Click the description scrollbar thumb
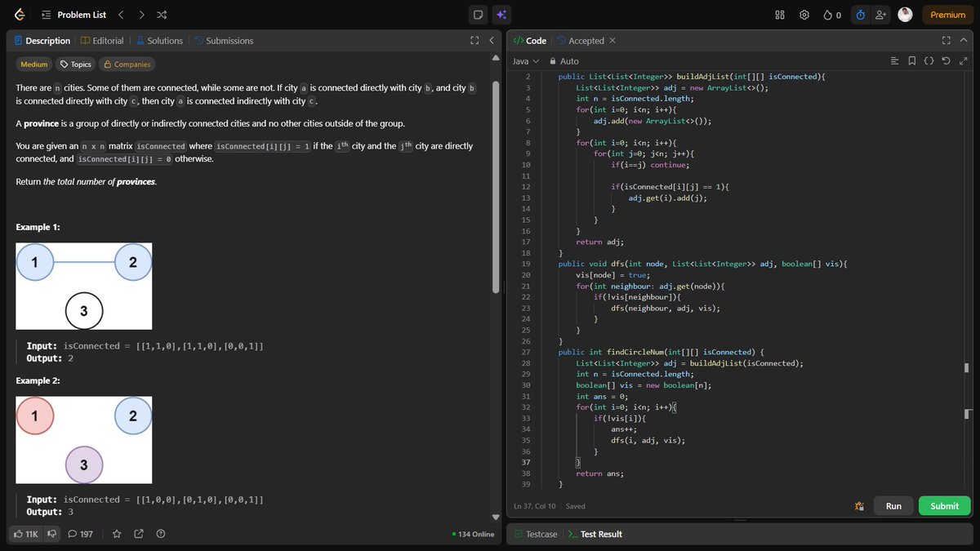 tap(495, 188)
